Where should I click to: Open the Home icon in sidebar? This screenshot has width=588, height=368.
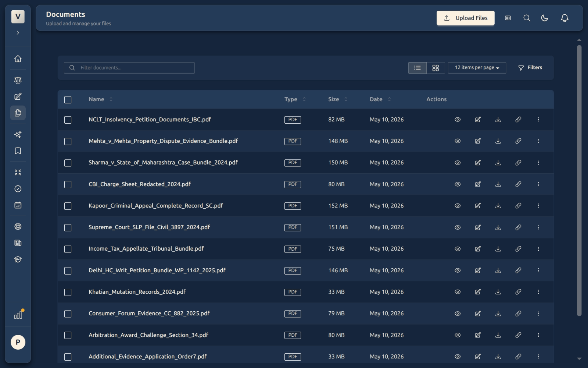click(18, 59)
